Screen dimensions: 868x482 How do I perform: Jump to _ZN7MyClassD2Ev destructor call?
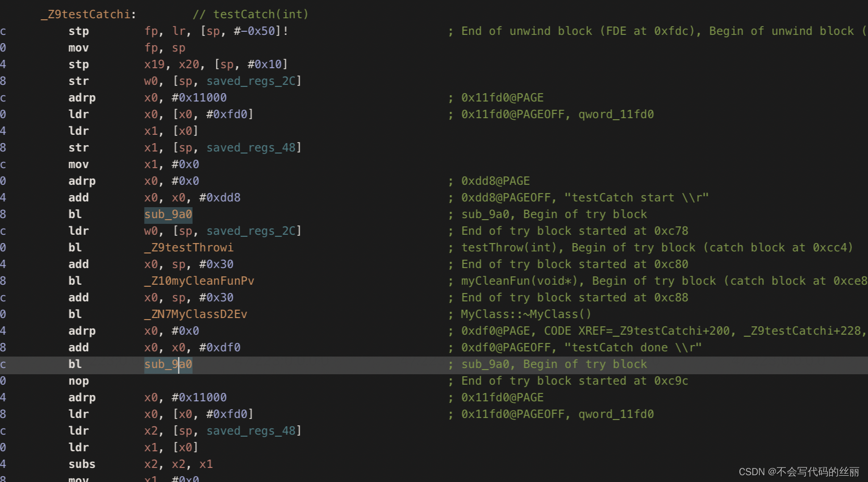click(x=196, y=314)
